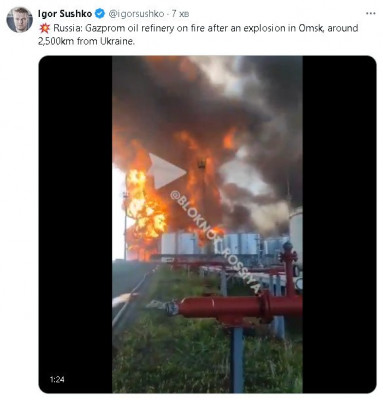Click the blue verified badge
Viewport: 383px width, 400px height.
coord(100,14)
